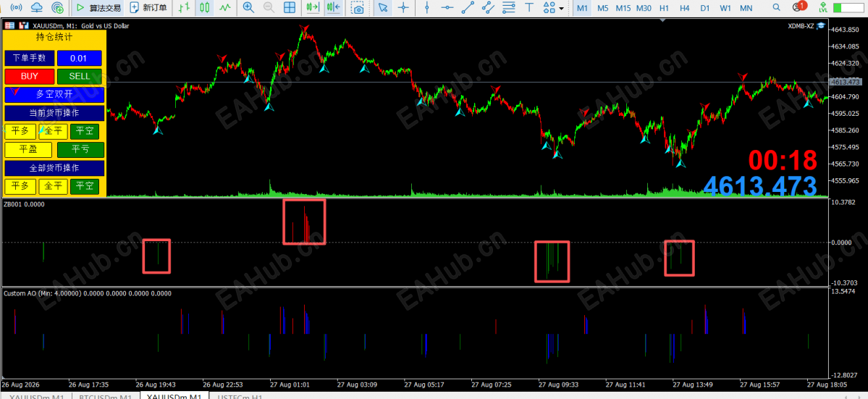Select the W1 timeframe
Image resolution: width=868 pixels, height=399 pixels.
pos(725,8)
